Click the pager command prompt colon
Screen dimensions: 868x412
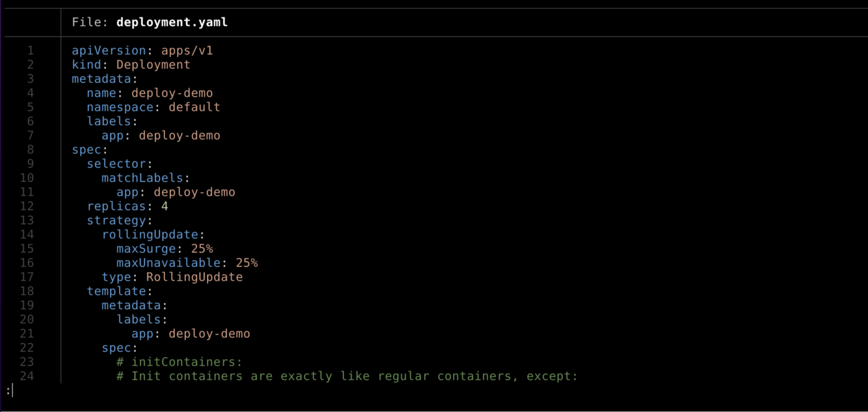pyautogui.click(x=8, y=390)
